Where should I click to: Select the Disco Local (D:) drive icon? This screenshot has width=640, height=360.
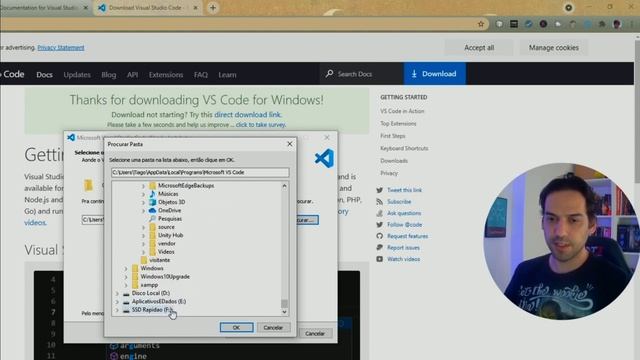click(126, 293)
